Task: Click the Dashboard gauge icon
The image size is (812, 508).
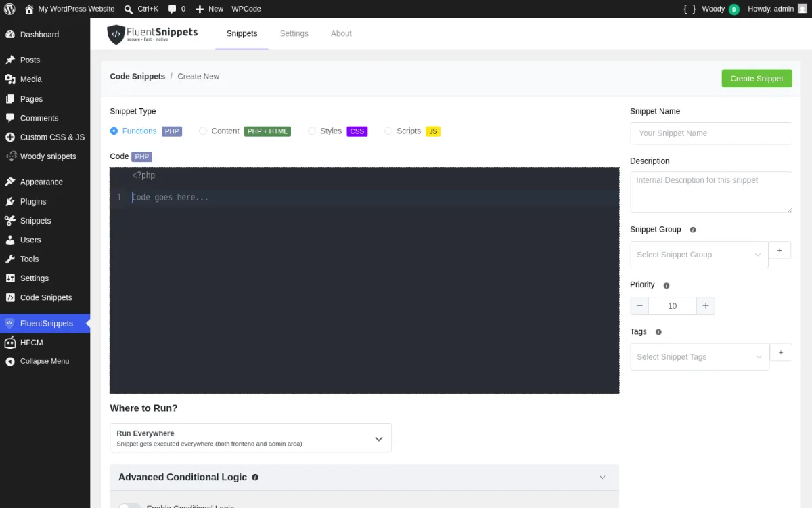Action: pyautogui.click(x=10, y=35)
